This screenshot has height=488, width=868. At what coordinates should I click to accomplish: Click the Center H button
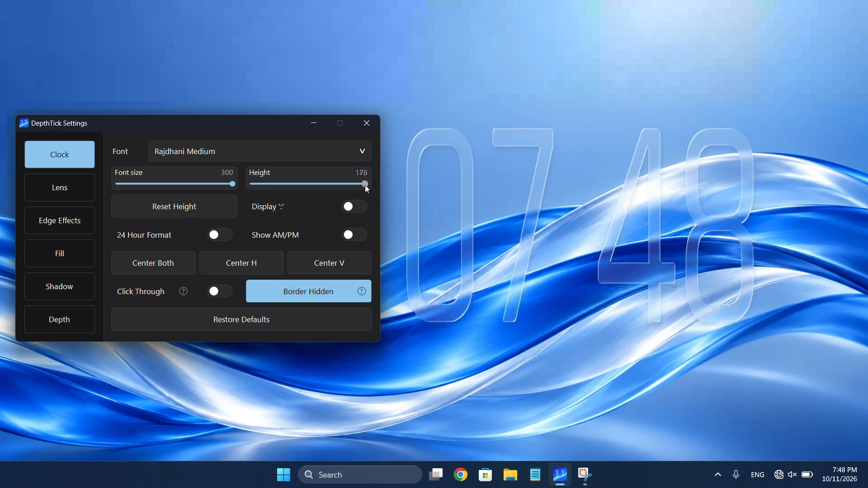pos(241,263)
